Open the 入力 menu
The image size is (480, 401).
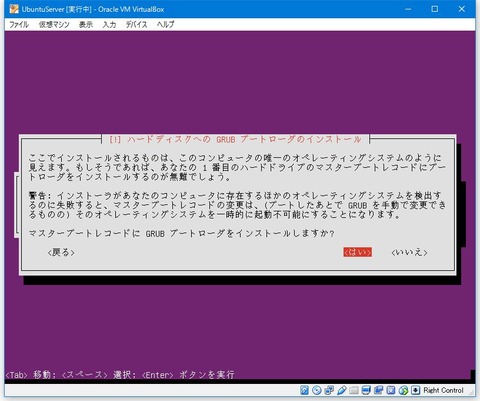(109, 24)
